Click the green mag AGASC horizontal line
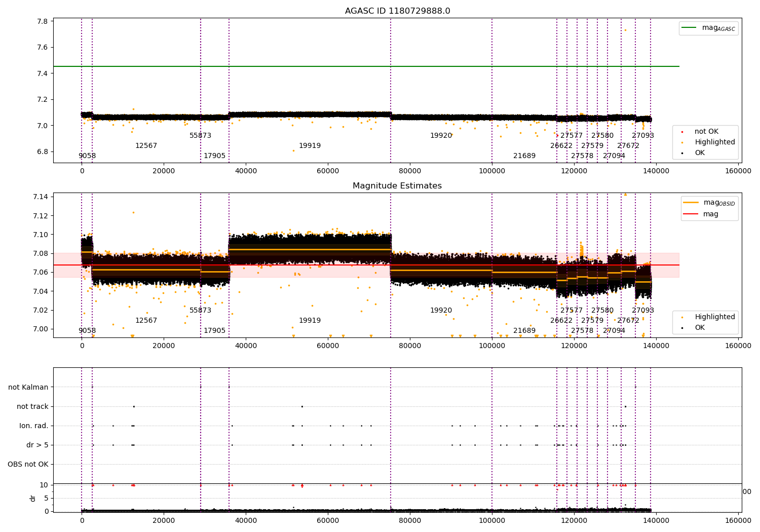Image resolution: width=760 pixels, height=532 pixels. [366, 66]
